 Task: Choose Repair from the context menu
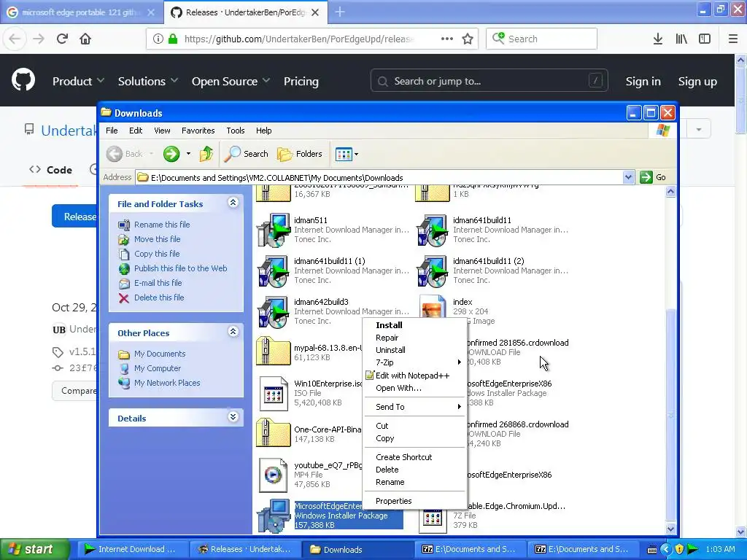click(414, 338)
